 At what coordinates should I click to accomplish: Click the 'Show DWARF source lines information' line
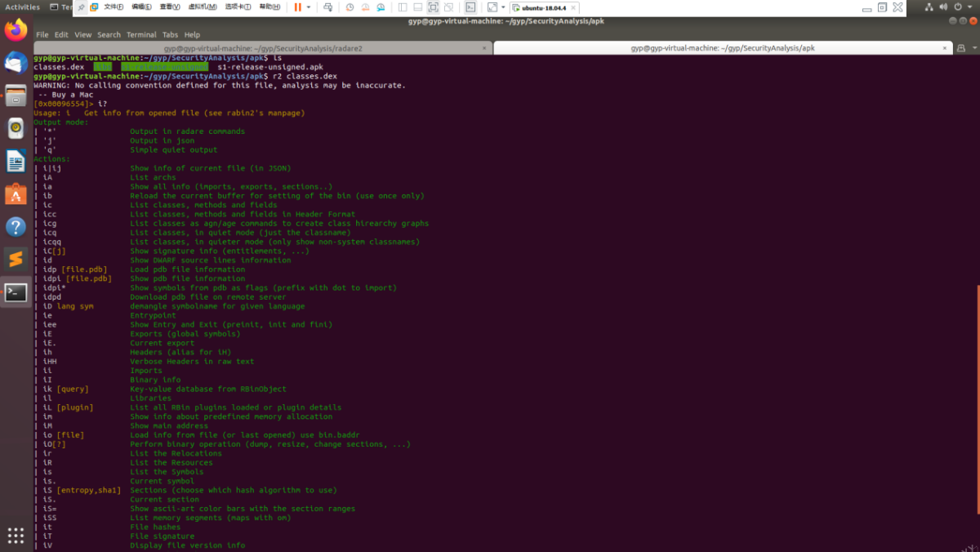[210, 260]
